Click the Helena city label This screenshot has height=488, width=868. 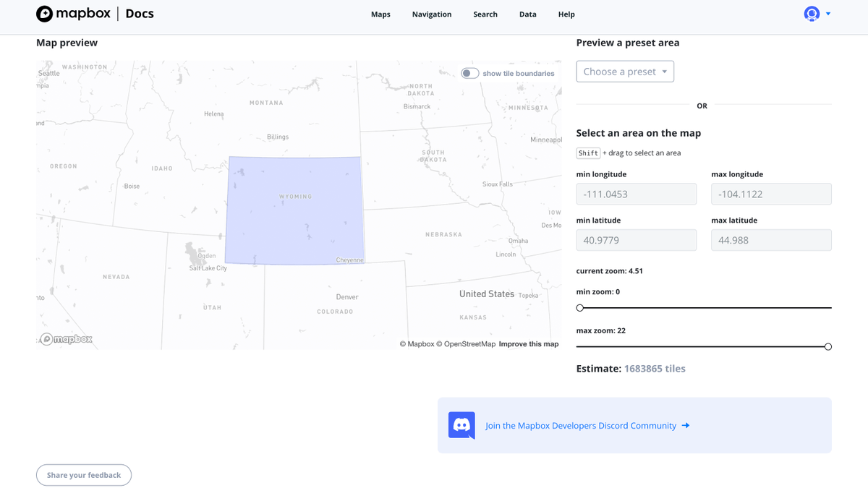214,114
